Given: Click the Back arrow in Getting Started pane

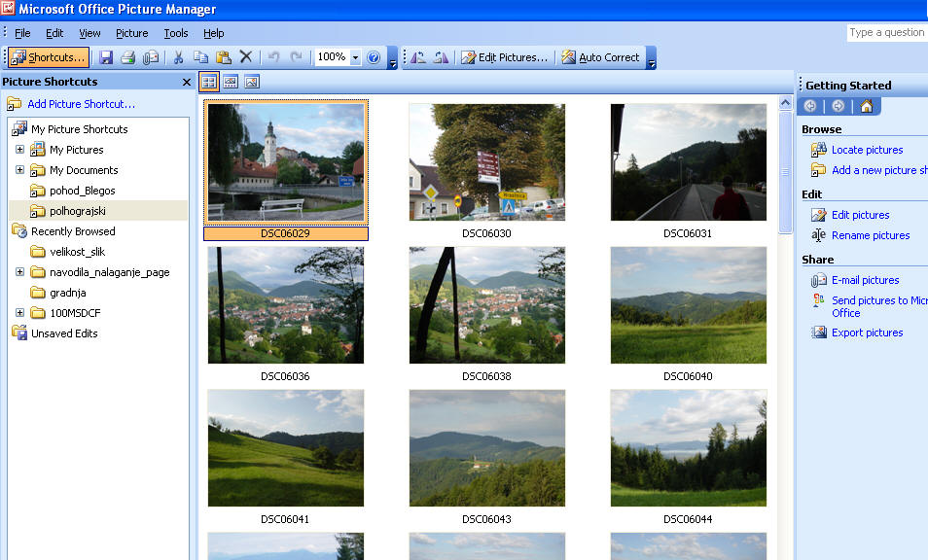Looking at the screenshot, I should point(810,106).
